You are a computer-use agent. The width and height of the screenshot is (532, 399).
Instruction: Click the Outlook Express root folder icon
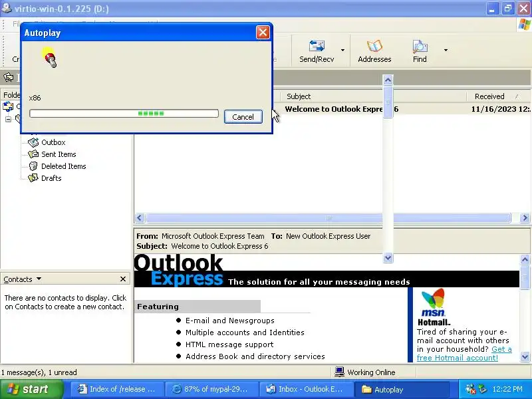coord(8,106)
